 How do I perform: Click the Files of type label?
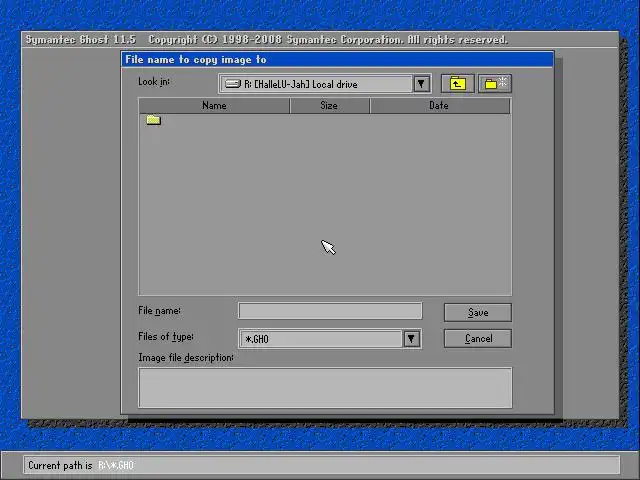166,337
